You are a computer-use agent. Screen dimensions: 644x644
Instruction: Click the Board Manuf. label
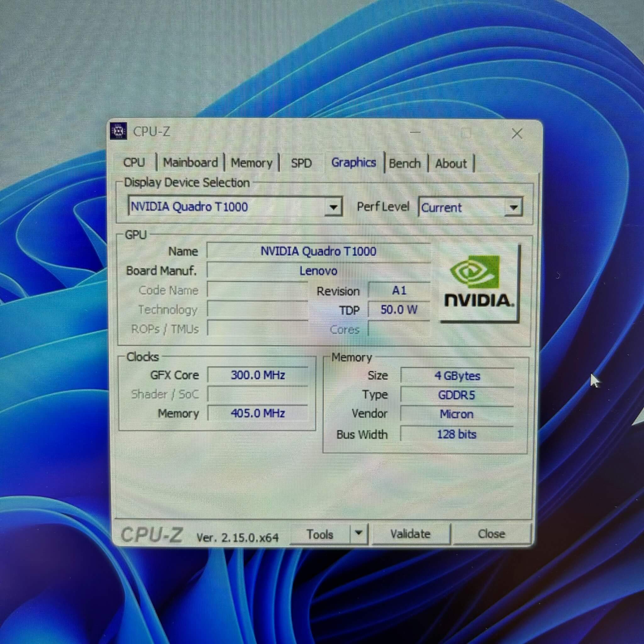(x=161, y=271)
